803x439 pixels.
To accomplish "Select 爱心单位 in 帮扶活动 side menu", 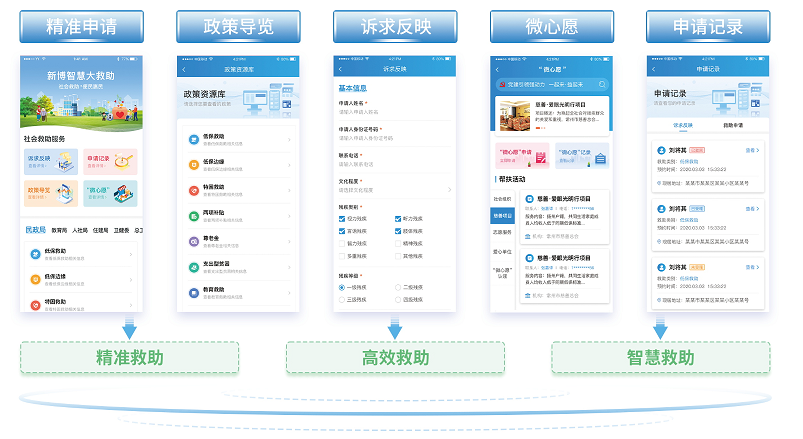I will [502, 252].
